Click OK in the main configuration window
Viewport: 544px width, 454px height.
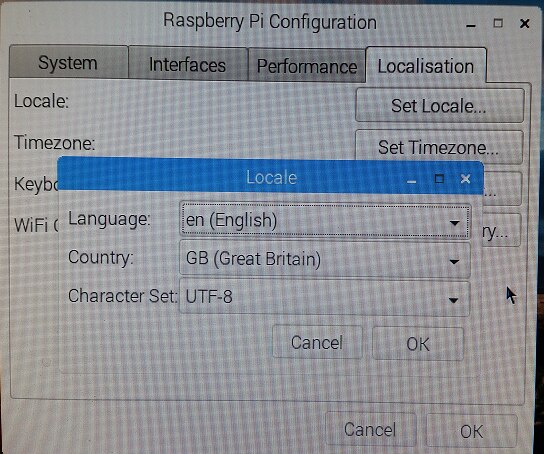tap(471, 431)
